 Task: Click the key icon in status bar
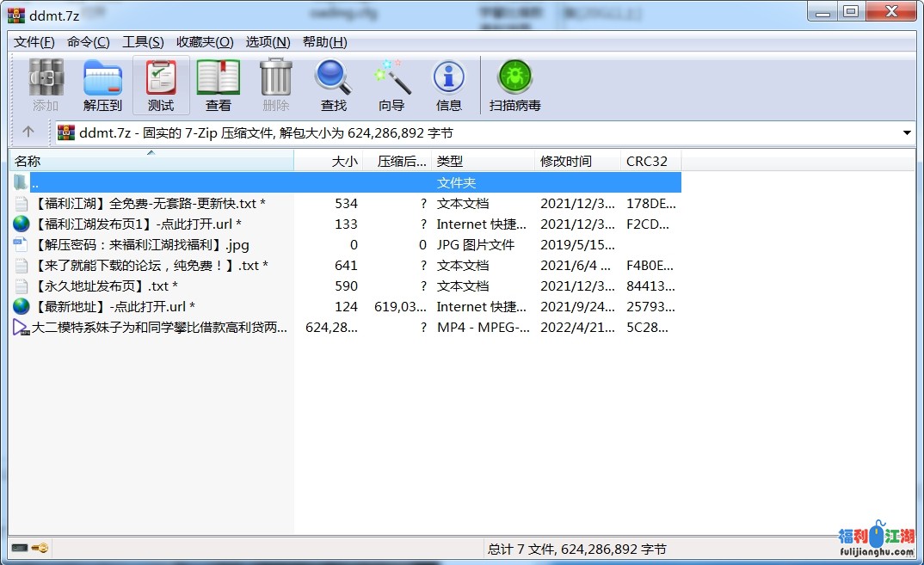click(40, 548)
